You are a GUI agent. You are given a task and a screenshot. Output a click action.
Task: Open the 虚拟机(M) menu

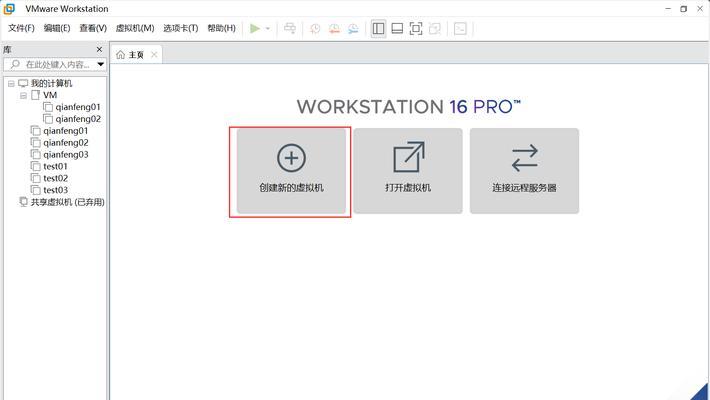click(135, 28)
